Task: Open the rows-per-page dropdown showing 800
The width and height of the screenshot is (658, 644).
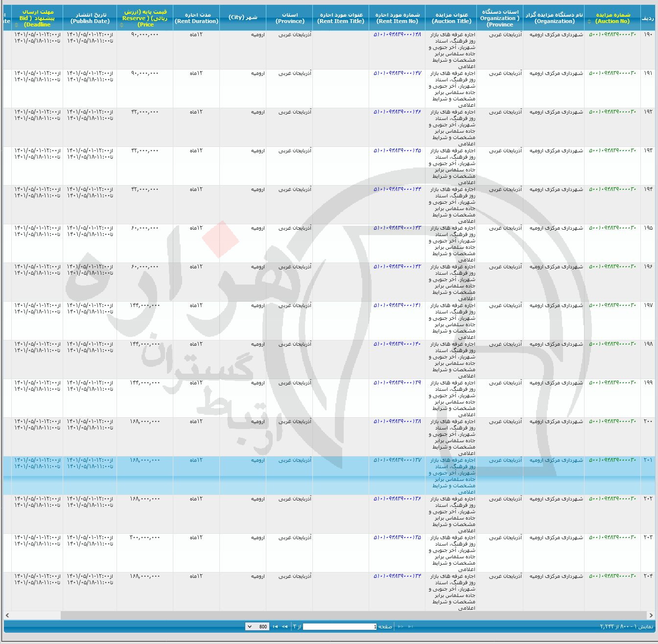Action: pyautogui.click(x=257, y=626)
